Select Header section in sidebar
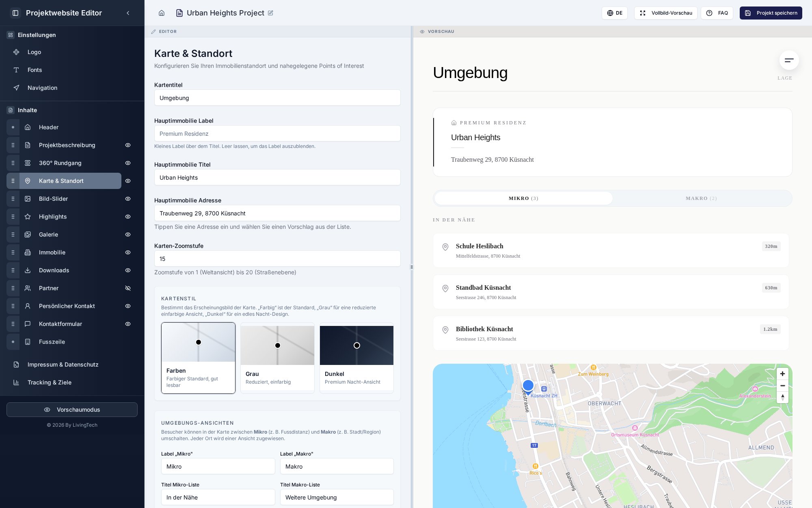The image size is (812, 508). pyautogui.click(x=70, y=127)
